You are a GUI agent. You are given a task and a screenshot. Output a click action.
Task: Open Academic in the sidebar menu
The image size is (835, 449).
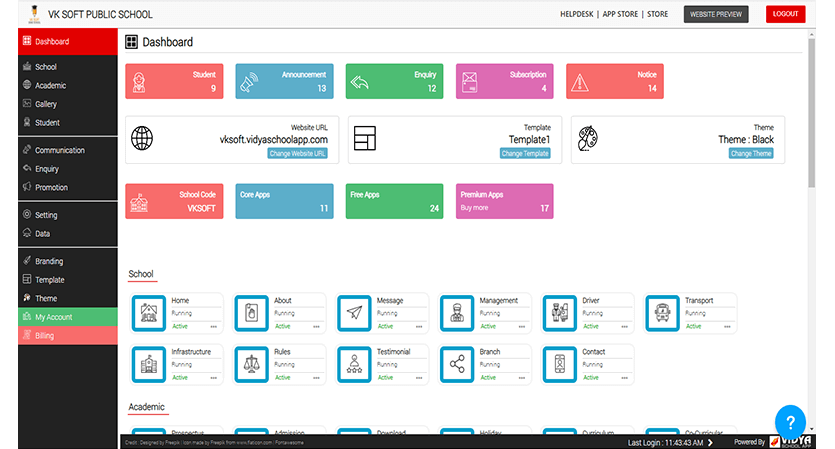pos(68,85)
